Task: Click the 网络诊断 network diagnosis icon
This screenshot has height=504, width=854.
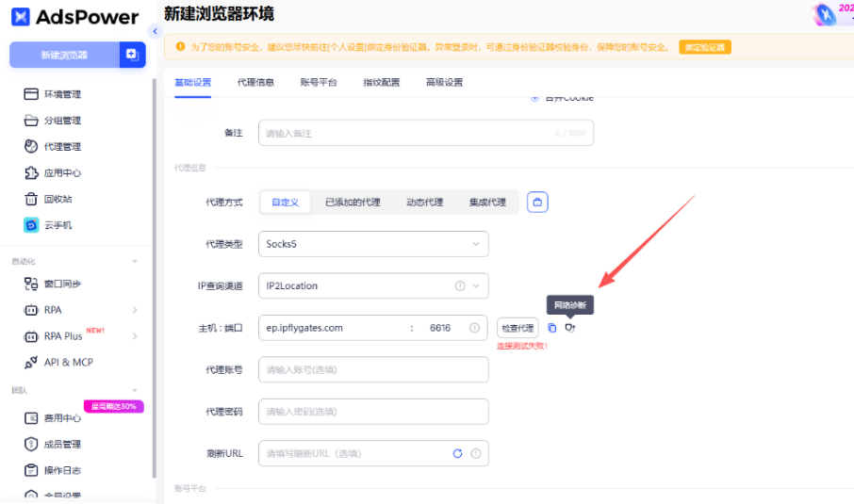Action: point(570,328)
